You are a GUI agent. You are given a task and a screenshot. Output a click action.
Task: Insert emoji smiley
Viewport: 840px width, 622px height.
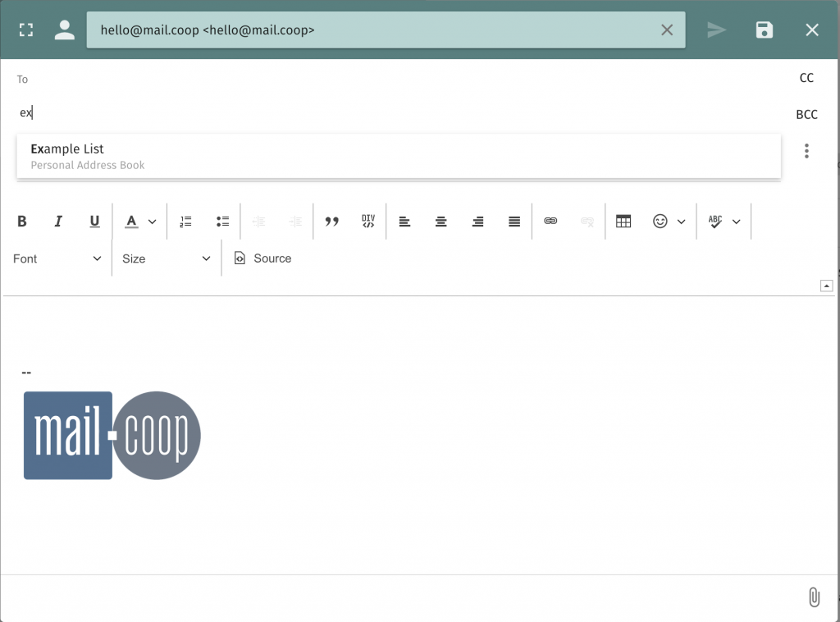[x=660, y=222]
